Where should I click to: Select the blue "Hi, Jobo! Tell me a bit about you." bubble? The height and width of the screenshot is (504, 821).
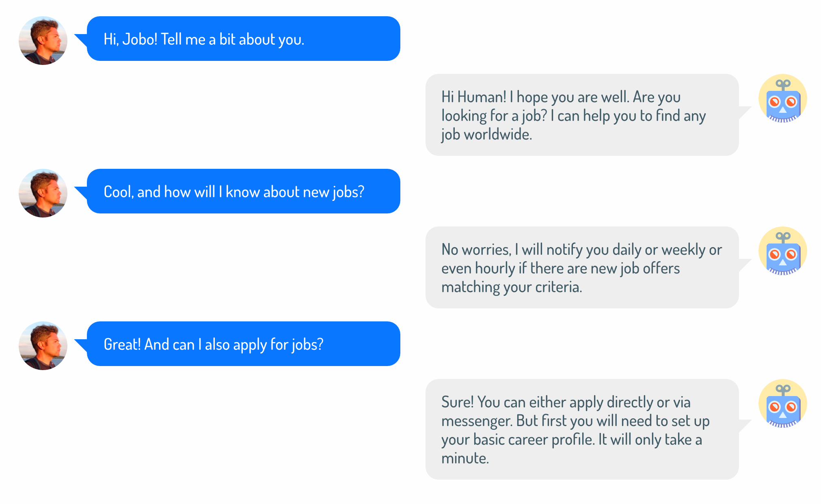(x=244, y=39)
